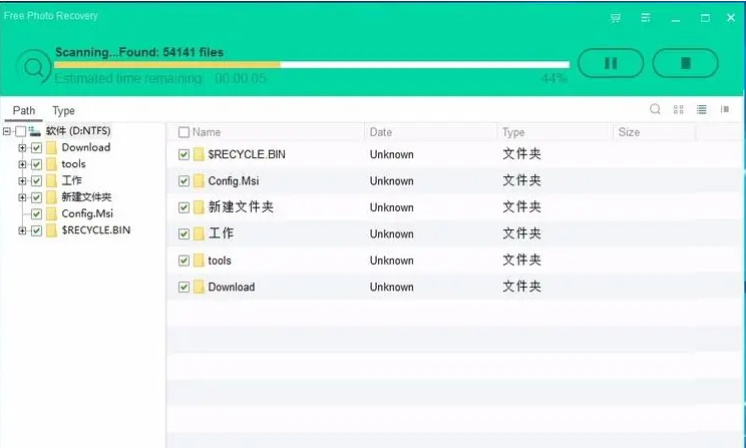
Task: Uncheck Config.Msi in the file list
Action: coord(183,181)
